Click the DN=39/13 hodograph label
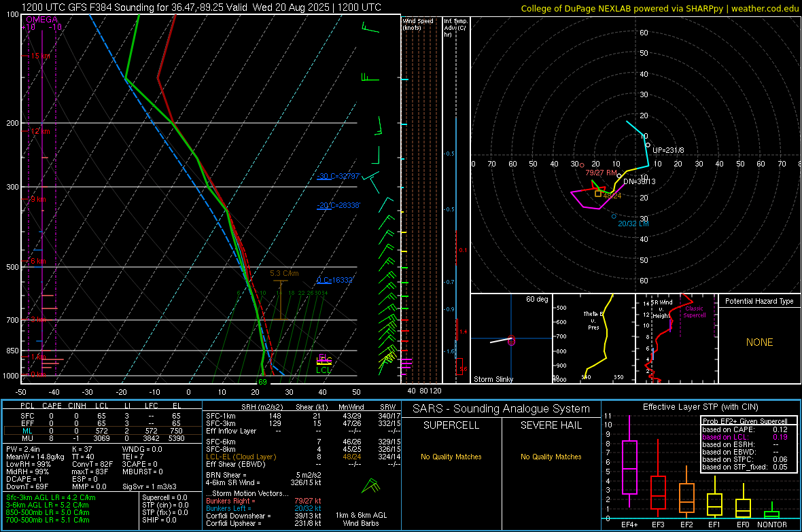The height and width of the screenshot is (532, 802). tap(639, 181)
